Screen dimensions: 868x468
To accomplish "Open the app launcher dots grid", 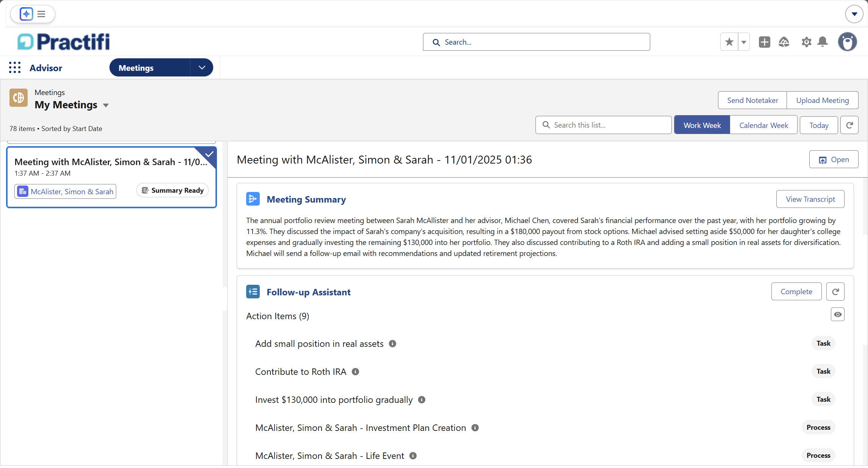I will point(15,68).
